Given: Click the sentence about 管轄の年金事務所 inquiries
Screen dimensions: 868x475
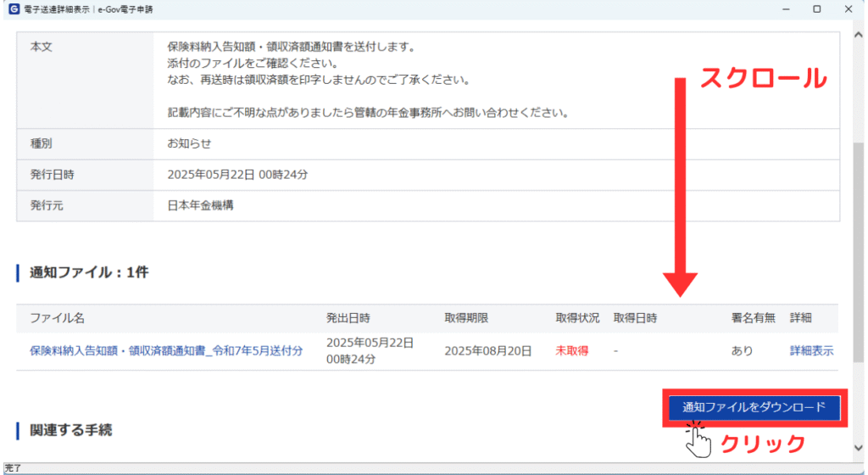Looking at the screenshot, I should pyautogui.click(x=368, y=113).
